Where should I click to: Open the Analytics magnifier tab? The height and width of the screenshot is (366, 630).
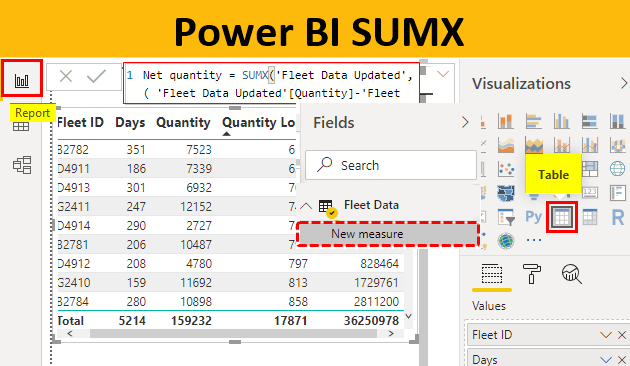coord(571,274)
